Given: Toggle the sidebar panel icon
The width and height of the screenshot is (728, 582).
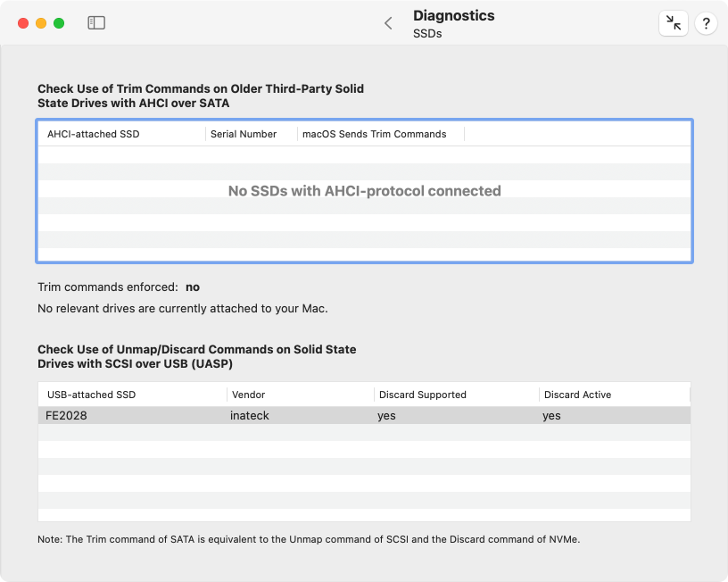Looking at the screenshot, I should [96, 22].
